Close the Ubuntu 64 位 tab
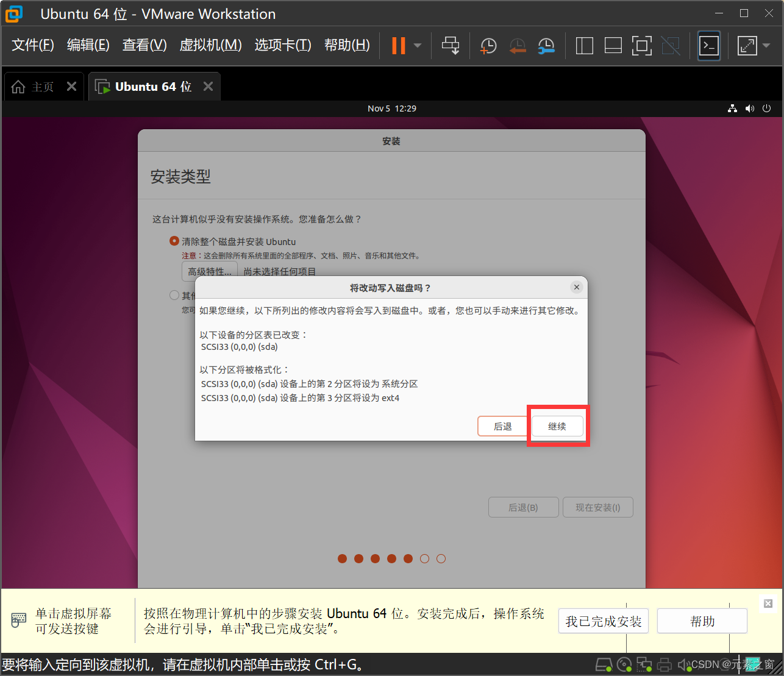The width and height of the screenshot is (784, 676). tap(208, 87)
